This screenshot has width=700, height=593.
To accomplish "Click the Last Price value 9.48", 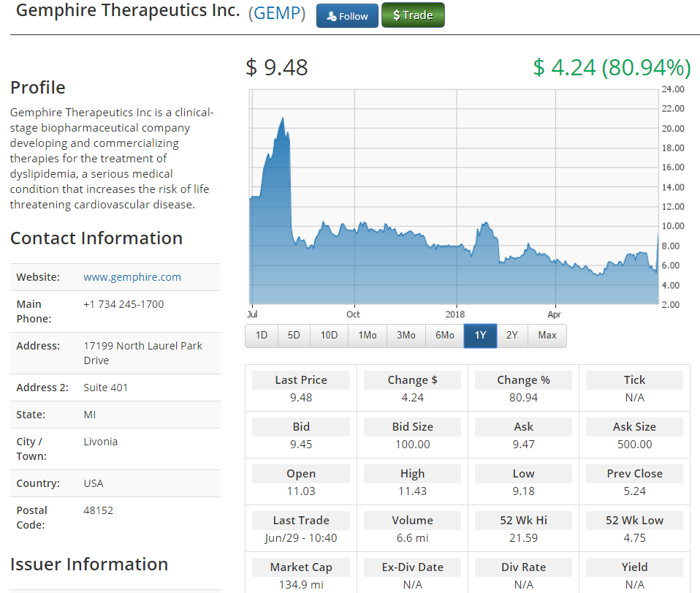I will point(301,397).
